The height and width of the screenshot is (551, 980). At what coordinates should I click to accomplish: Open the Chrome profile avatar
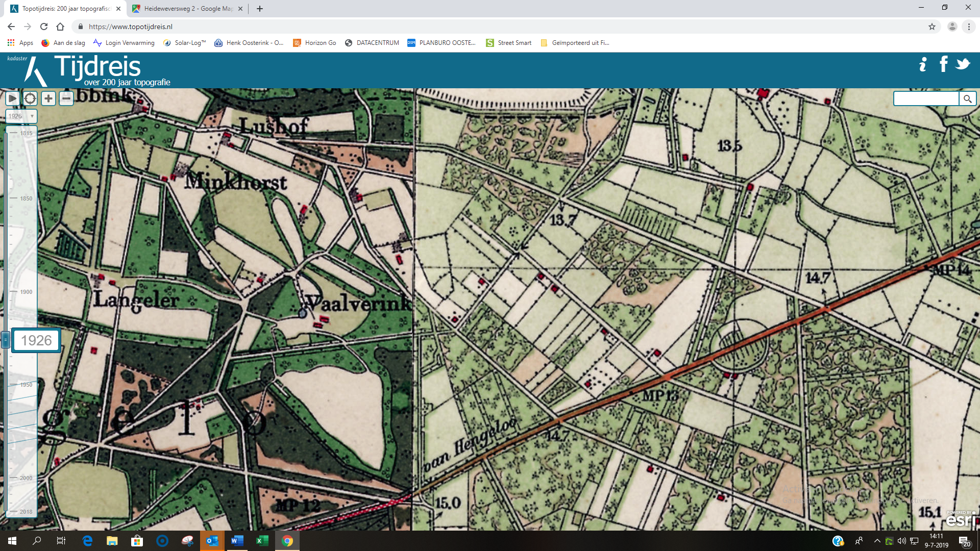coord(952,27)
